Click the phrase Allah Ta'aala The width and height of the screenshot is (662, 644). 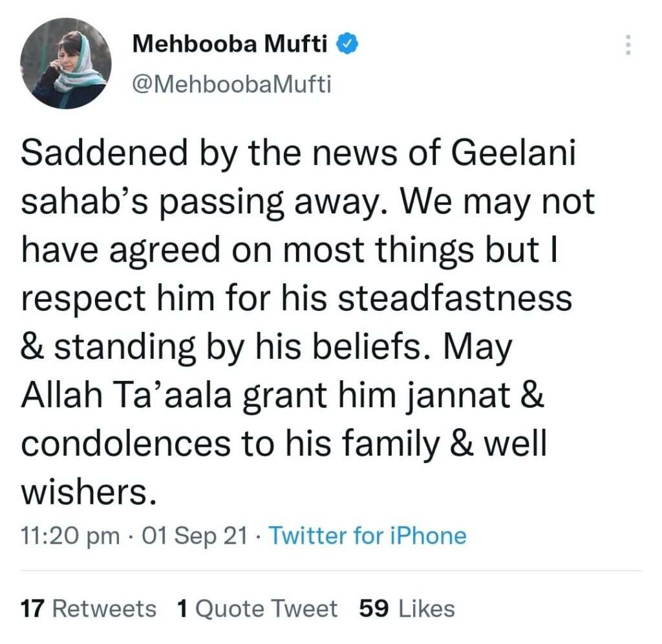(126, 395)
